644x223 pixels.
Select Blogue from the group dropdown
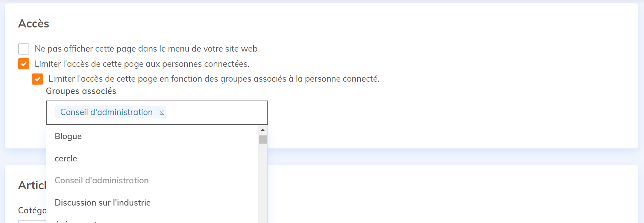(68, 136)
